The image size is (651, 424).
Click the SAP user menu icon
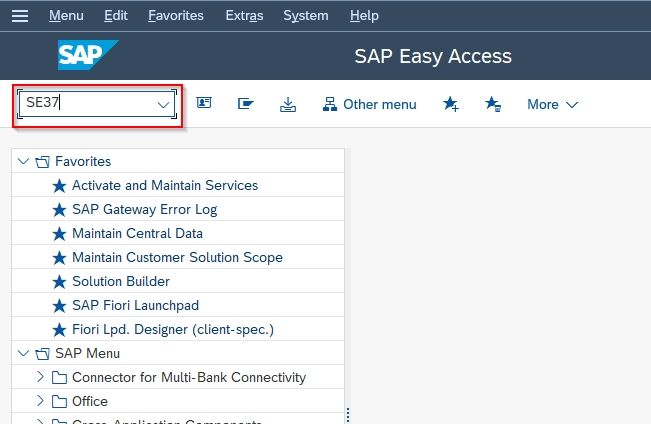204,103
